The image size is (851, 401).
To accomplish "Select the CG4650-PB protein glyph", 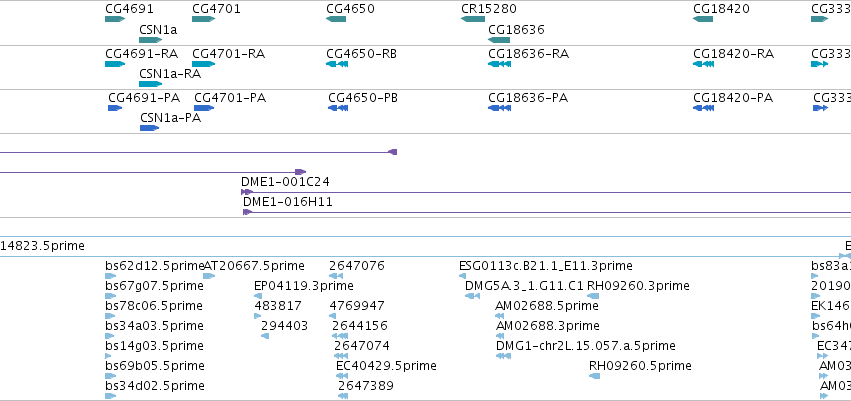I will point(338,108).
